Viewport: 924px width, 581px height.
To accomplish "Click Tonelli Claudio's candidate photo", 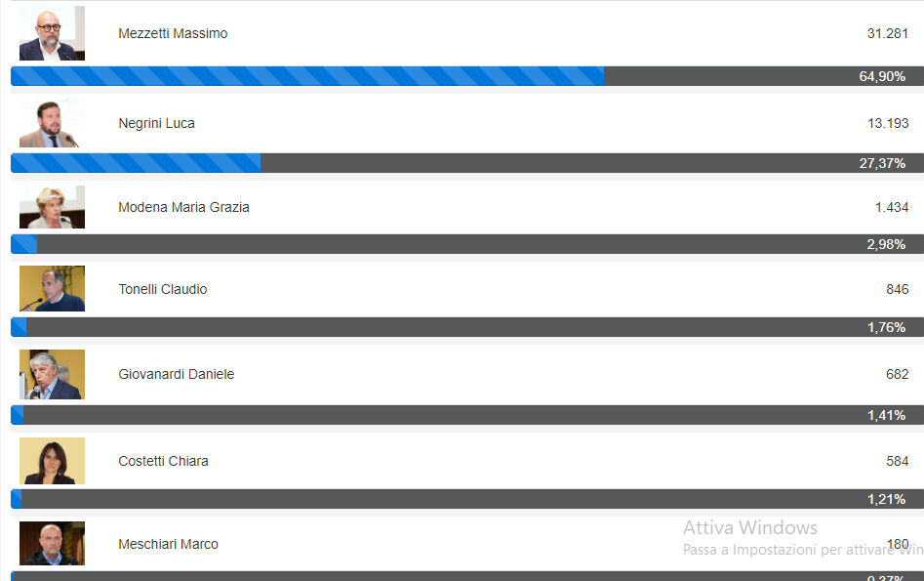I will 52,289.
